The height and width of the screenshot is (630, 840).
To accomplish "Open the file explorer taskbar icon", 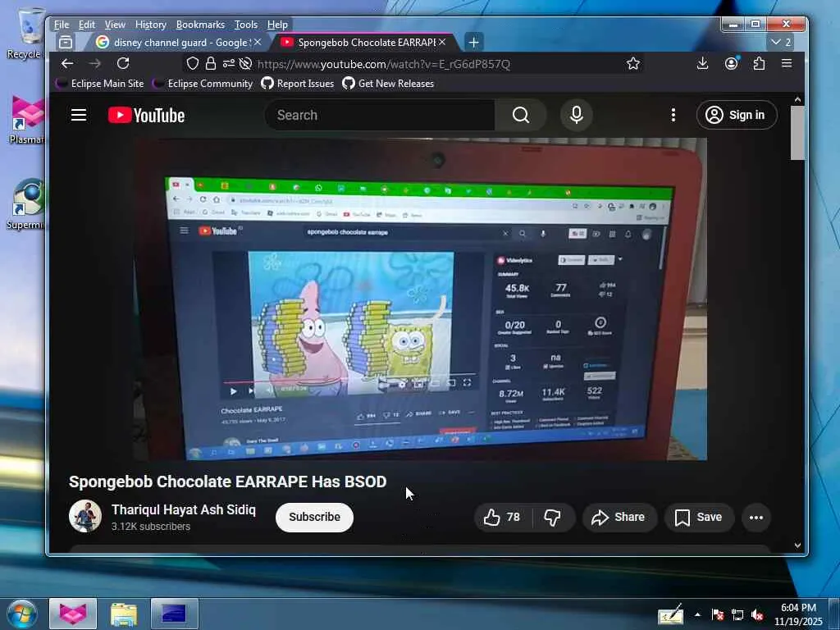I will (124, 614).
